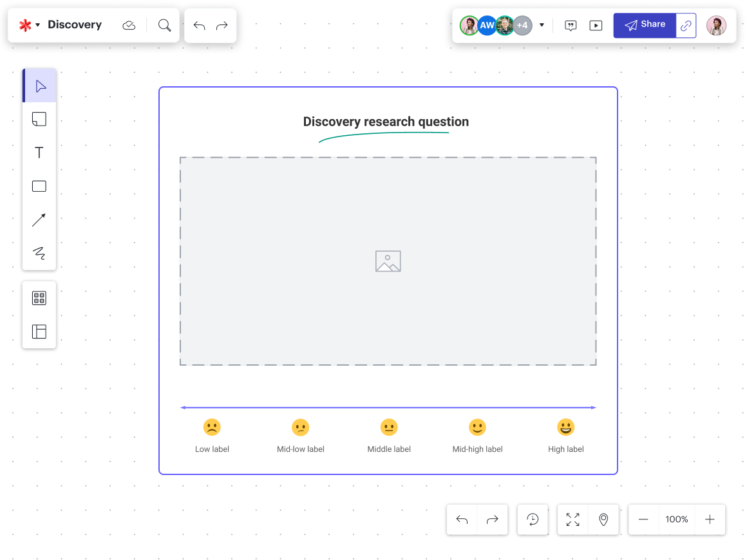Open search with magnifier icon
The height and width of the screenshot is (560, 747).
[165, 25]
